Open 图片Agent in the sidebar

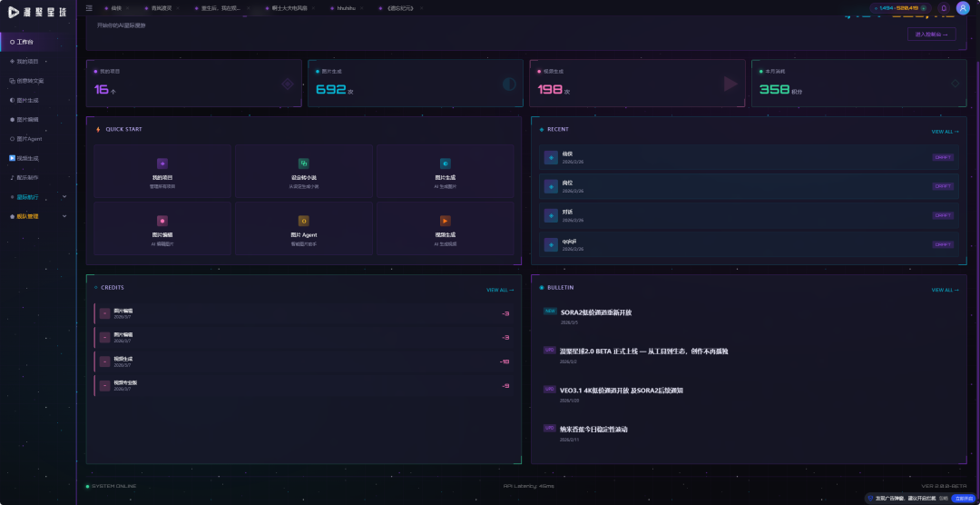(x=38, y=139)
